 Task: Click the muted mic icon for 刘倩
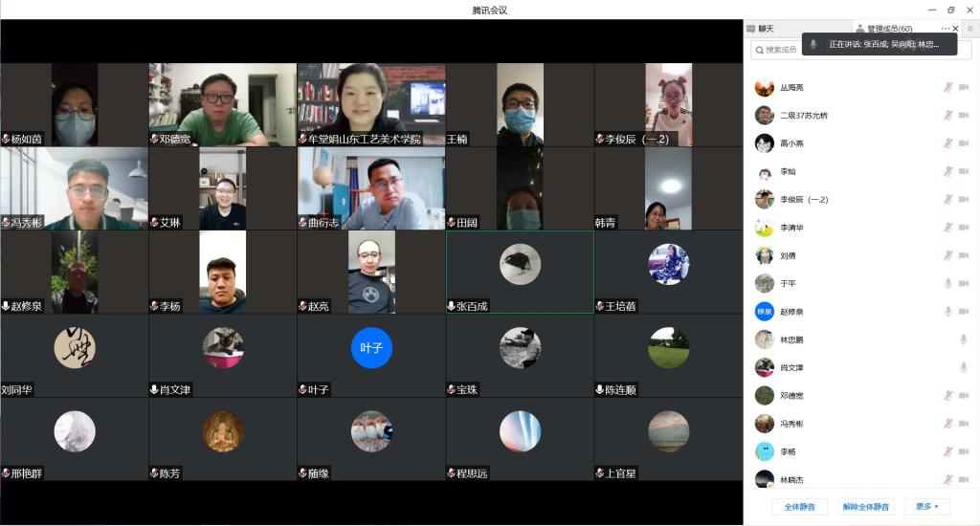coord(947,255)
